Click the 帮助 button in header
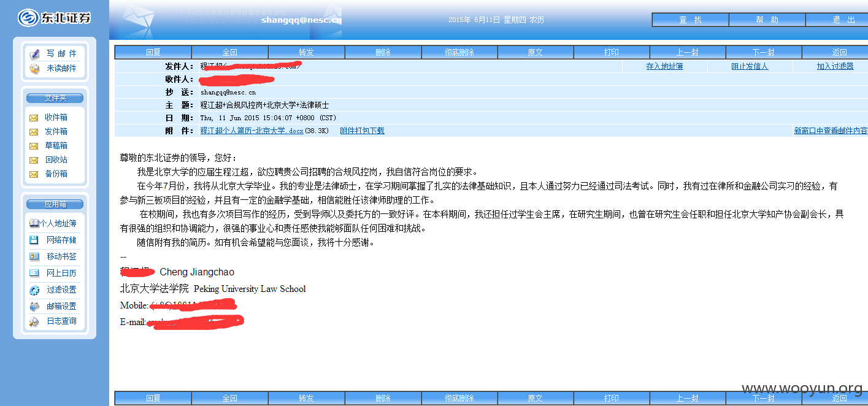Image resolution: width=868 pixels, height=406 pixels. (x=767, y=20)
